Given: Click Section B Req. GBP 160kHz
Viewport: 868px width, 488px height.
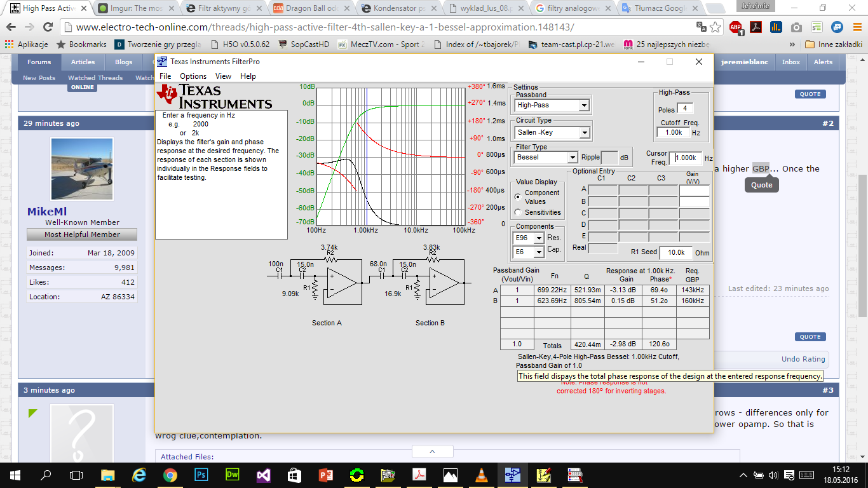Looking at the screenshot, I should point(693,301).
